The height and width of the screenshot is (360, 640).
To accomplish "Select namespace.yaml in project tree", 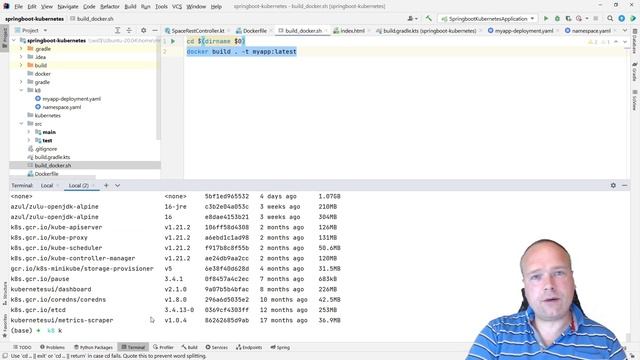I will point(61,107).
